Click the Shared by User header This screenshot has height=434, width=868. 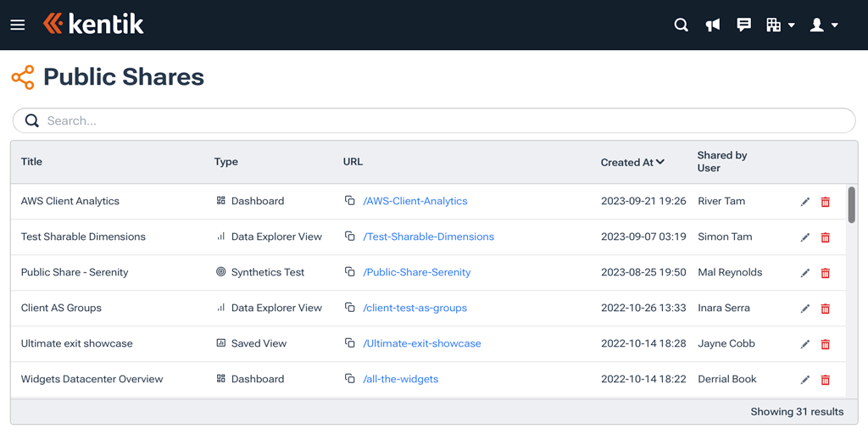(x=722, y=162)
